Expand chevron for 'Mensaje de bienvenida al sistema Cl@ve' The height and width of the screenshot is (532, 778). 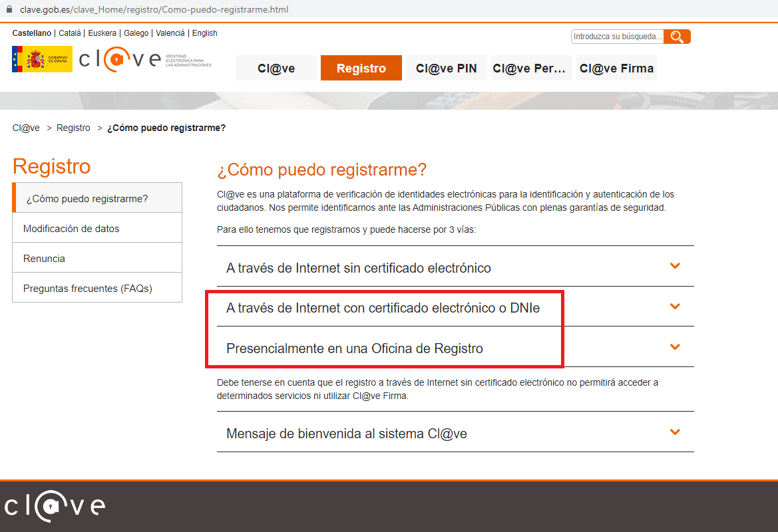click(x=675, y=432)
